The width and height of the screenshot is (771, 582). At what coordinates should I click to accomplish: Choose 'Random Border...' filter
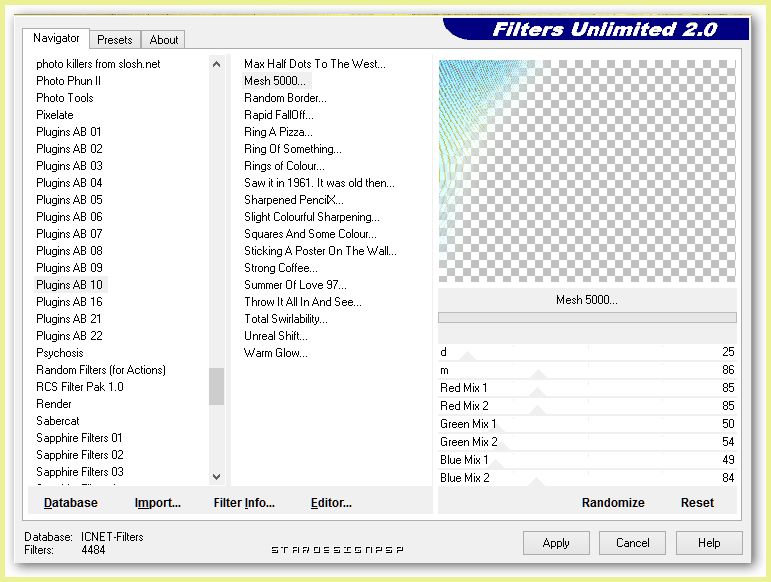(285, 98)
